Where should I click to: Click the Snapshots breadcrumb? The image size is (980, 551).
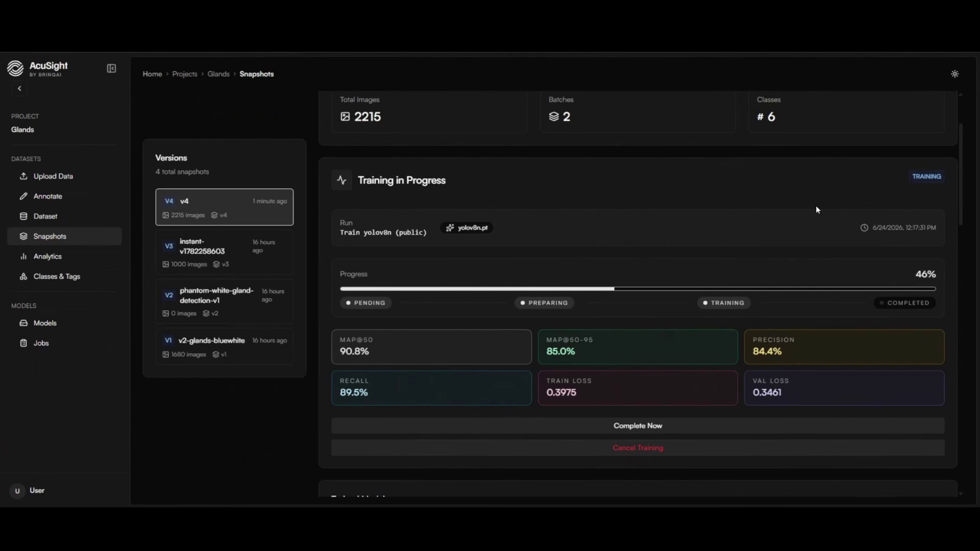(x=257, y=74)
